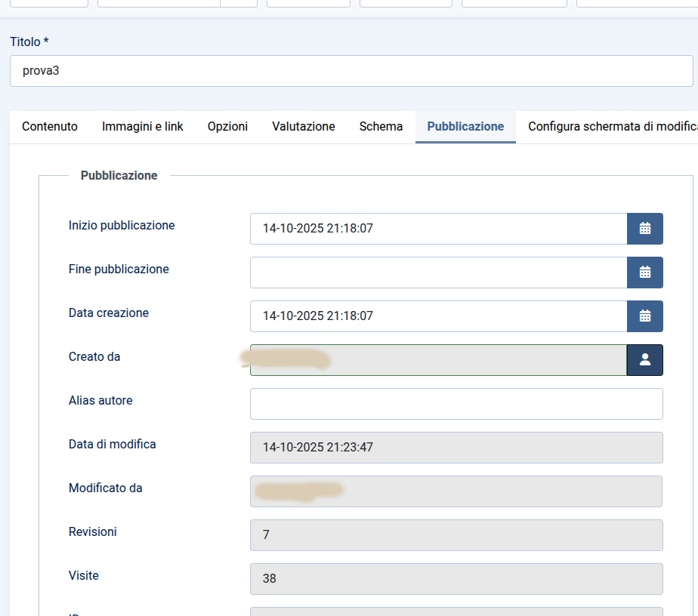The width and height of the screenshot is (698, 616).
Task: Open calendar picker for Inizio pubblicazione
Action: click(x=644, y=229)
